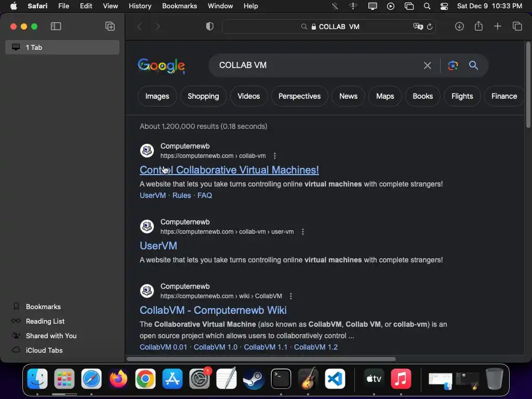
Task: Launch Firefox from the Dock
Action: pos(118,379)
